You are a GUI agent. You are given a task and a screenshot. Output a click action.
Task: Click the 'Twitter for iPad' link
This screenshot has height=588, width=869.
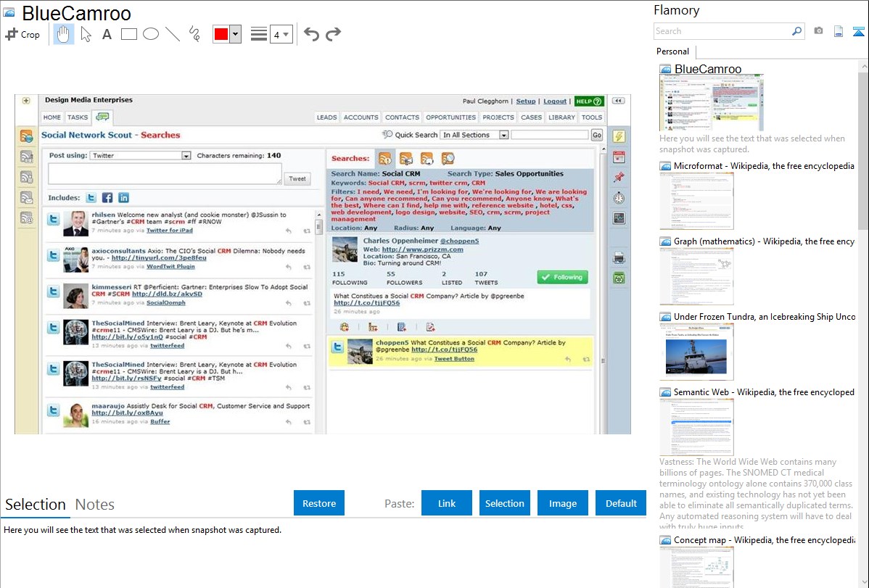click(x=170, y=230)
